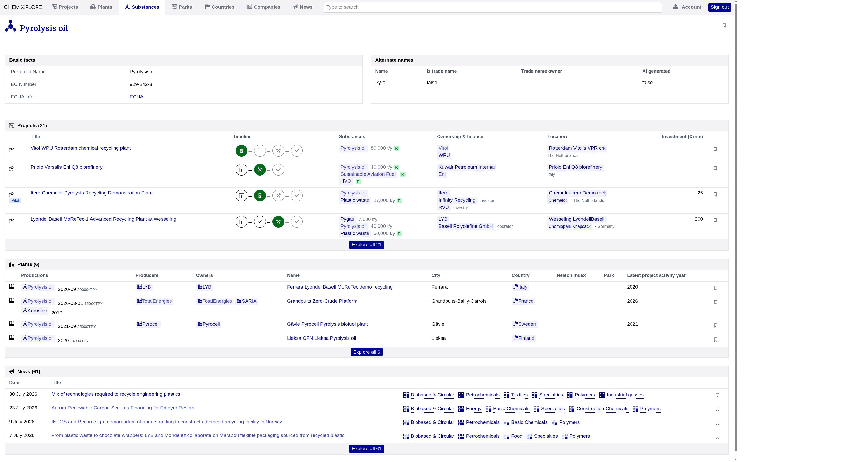Screen dimensions: 868x462
Task: Bookmark the Grandpuits Zero-Crude Platform plant
Action: (716, 302)
